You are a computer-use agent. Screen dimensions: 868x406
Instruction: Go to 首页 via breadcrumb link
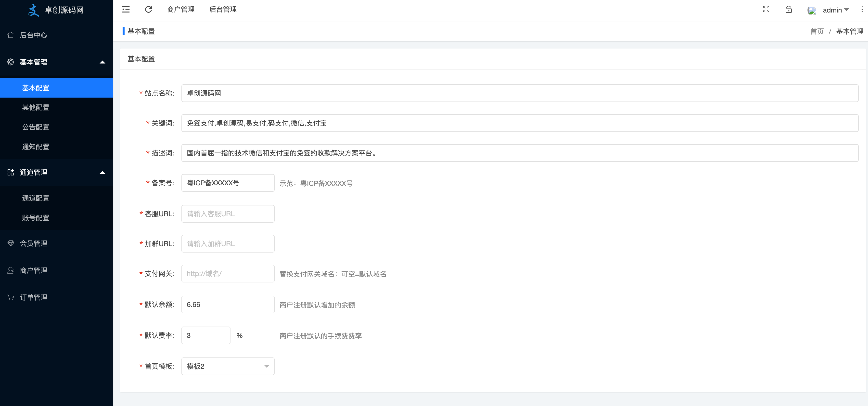[817, 31]
